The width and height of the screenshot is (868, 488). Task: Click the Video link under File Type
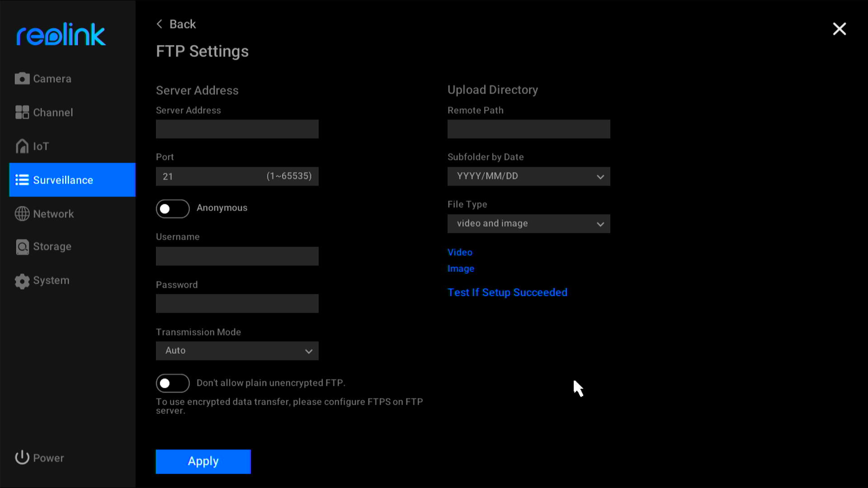[x=460, y=251]
